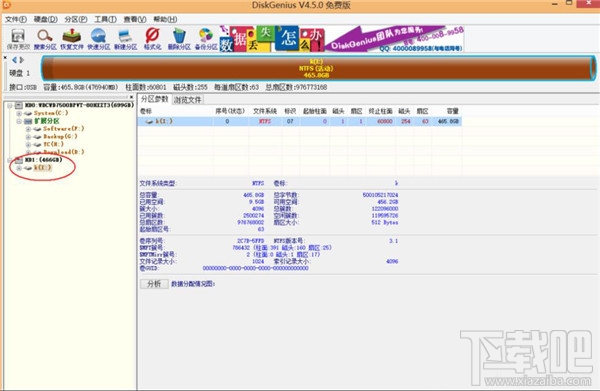
Task: Open the 查看(V) menu
Action: click(135, 19)
